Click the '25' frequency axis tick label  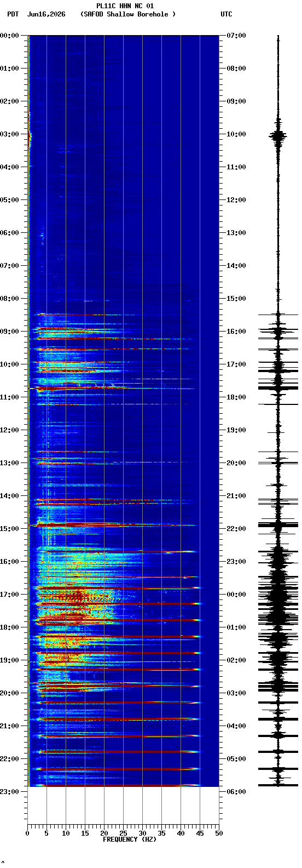(123, 833)
